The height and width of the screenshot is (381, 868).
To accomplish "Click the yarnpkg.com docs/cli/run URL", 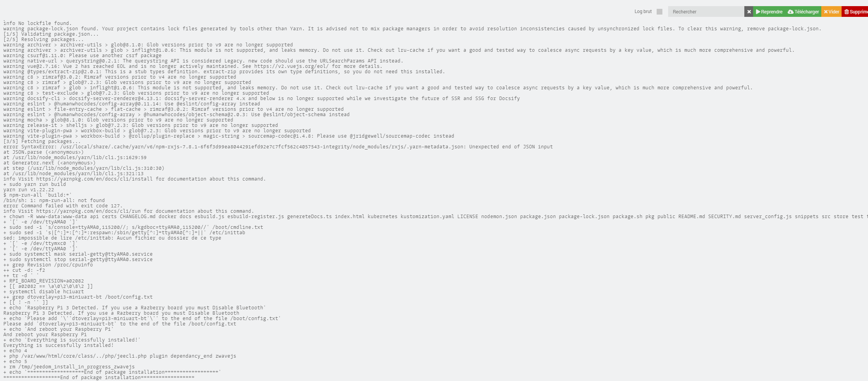I will coord(88,211).
